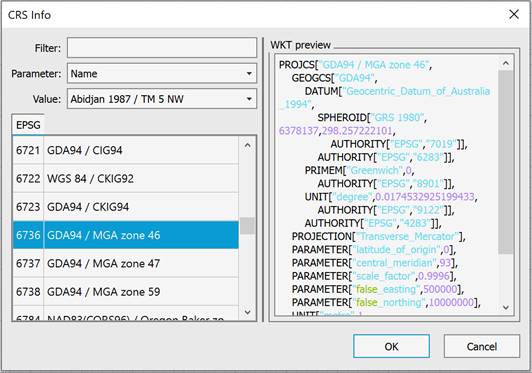Click the WKT preview scroll down arrow
Image resolution: width=532 pixels, height=373 pixels.
click(x=506, y=307)
